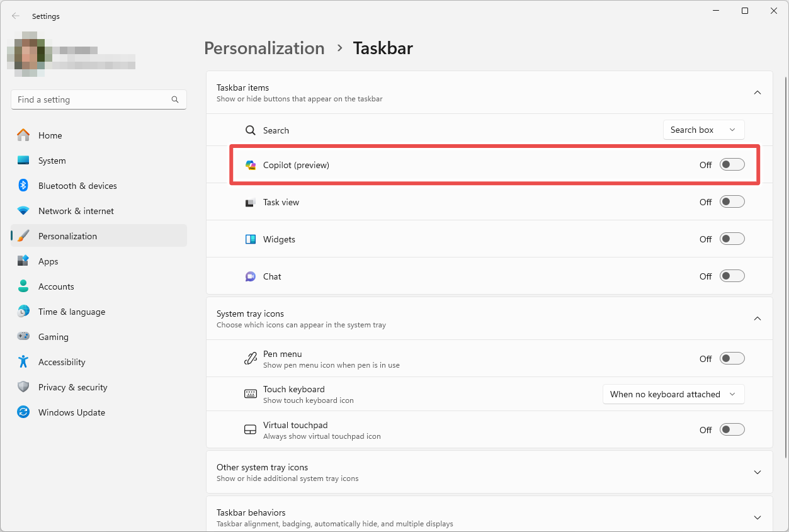This screenshot has width=789, height=532.
Task: Click the Network wifi icon in sidebar
Action: point(23,211)
